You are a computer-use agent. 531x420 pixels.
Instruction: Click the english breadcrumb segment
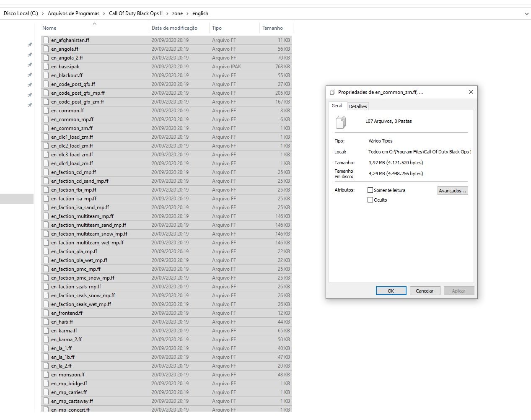tap(200, 13)
